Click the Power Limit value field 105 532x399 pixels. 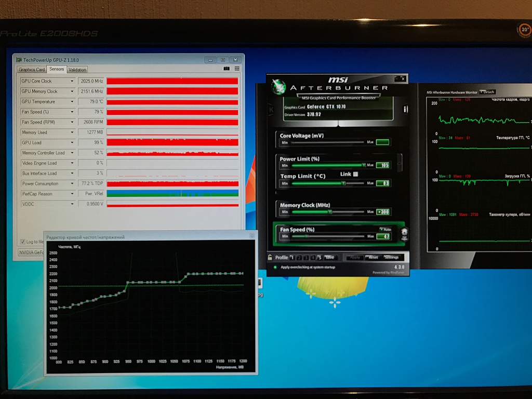pos(383,165)
